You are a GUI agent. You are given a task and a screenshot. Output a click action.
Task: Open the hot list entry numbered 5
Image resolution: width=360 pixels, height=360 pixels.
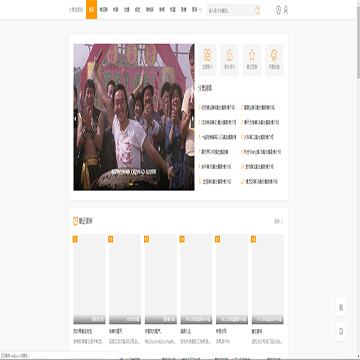217,137
